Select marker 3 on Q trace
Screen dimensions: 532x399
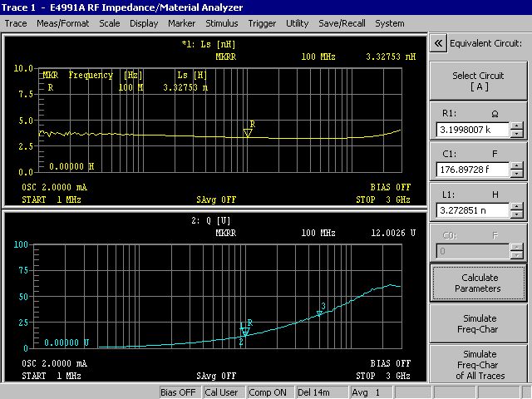(x=320, y=313)
